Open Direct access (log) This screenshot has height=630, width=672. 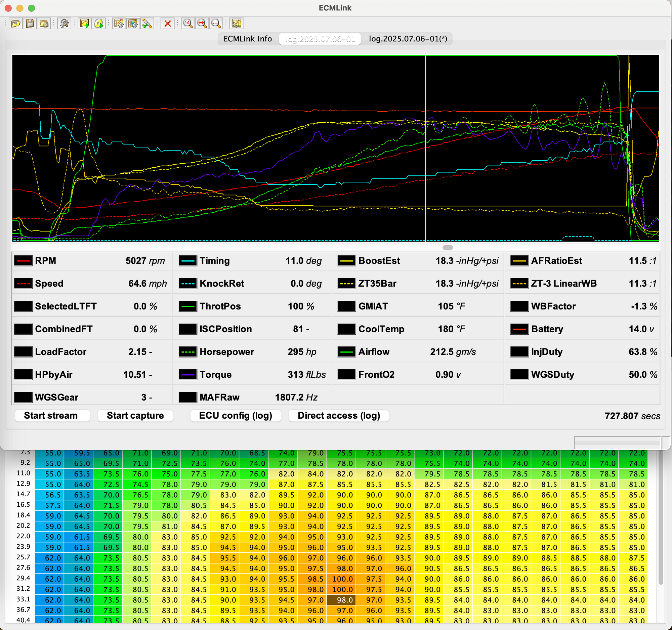coord(339,415)
